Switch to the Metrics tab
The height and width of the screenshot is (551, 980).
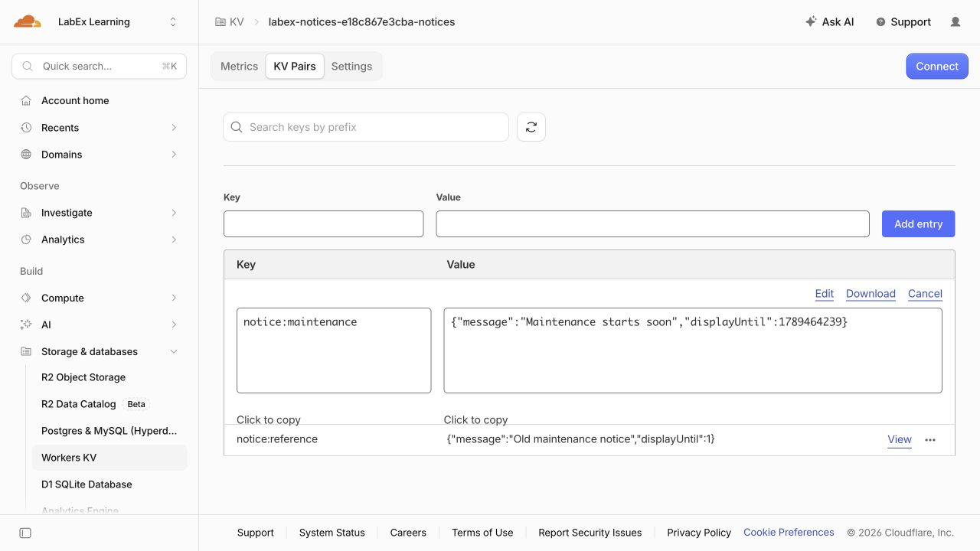point(239,67)
